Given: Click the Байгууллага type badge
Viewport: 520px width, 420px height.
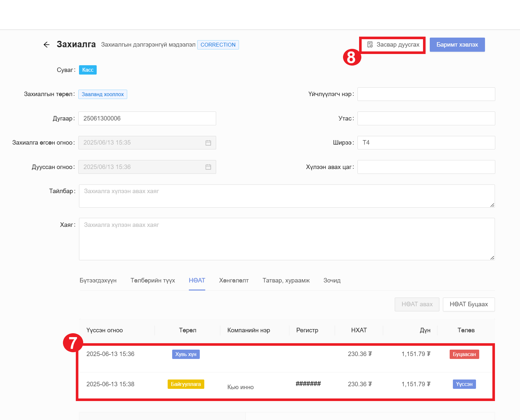Looking at the screenshot, I should [186, 384].
